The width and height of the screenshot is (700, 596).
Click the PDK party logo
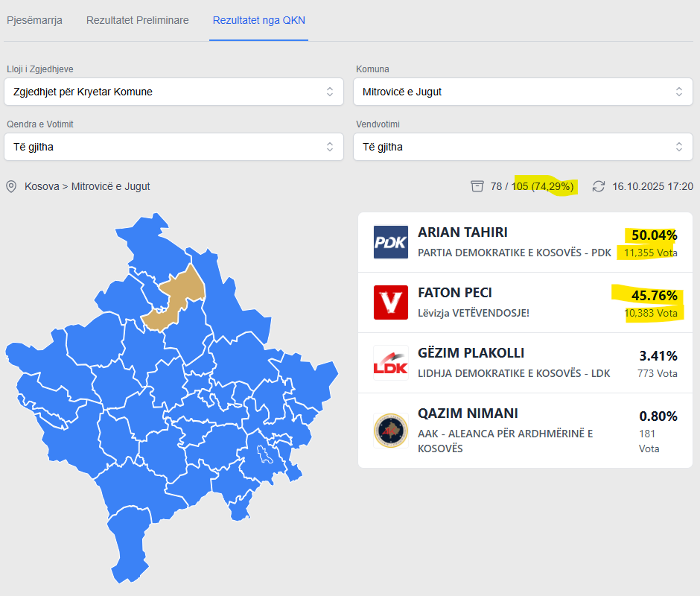click(391, 242)
